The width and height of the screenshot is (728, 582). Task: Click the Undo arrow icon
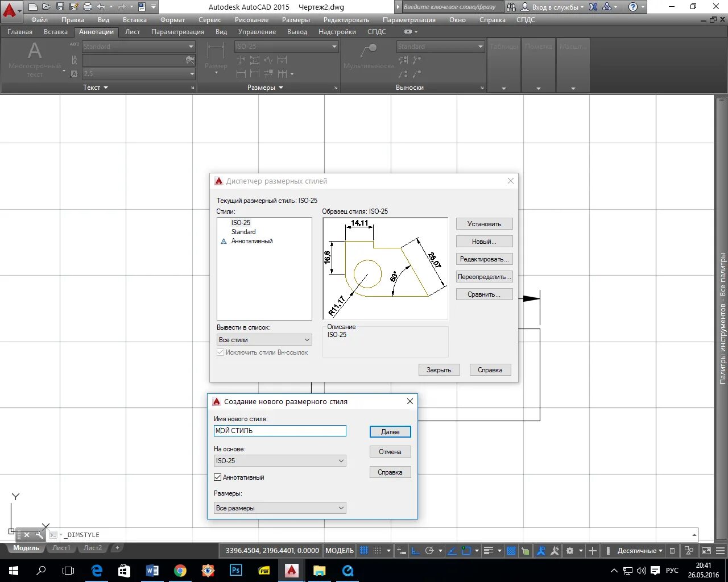(101, 7)
